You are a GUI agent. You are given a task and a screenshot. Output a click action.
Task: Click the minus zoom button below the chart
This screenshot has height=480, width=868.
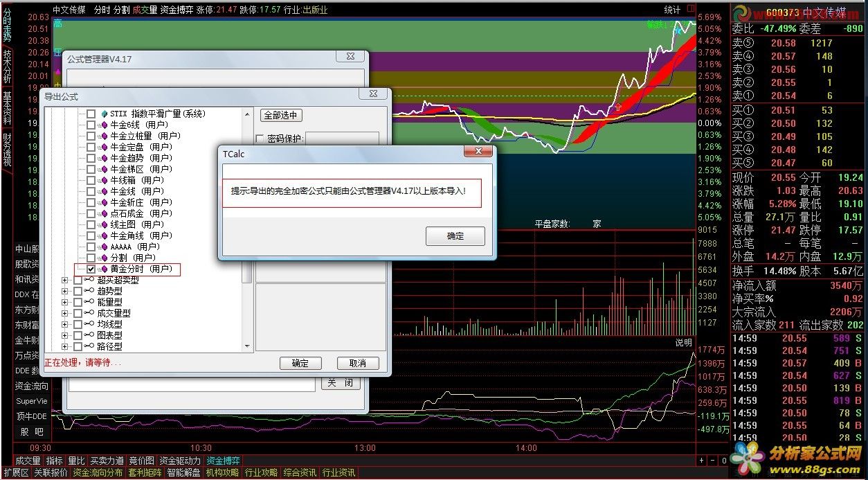(713, 461)
